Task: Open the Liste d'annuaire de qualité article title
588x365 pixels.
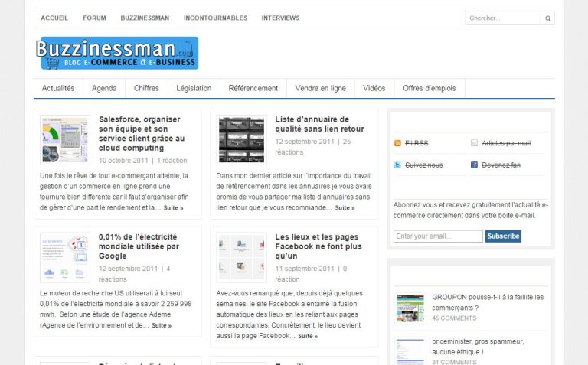Action: coord(319,124)
